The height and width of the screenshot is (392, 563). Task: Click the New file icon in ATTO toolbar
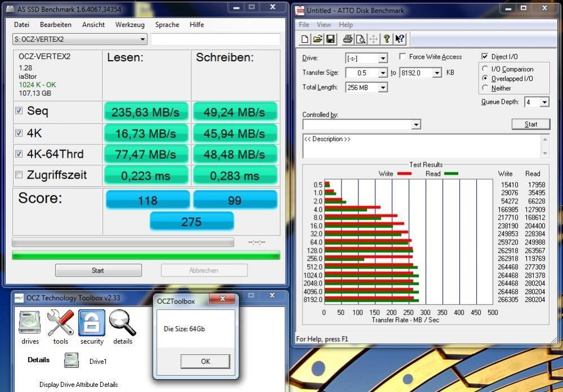point(305,39)
